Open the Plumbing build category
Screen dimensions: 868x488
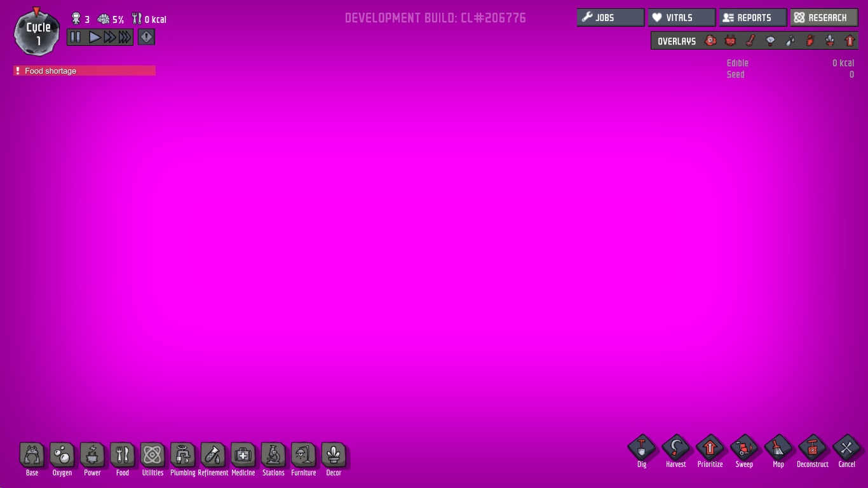point(183,455)
